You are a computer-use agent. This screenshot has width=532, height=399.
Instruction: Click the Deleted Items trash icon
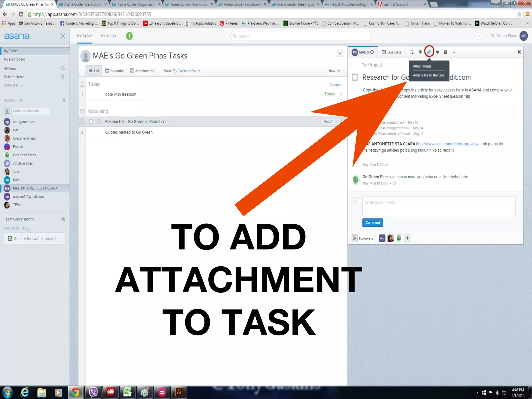tap(63, 77)
